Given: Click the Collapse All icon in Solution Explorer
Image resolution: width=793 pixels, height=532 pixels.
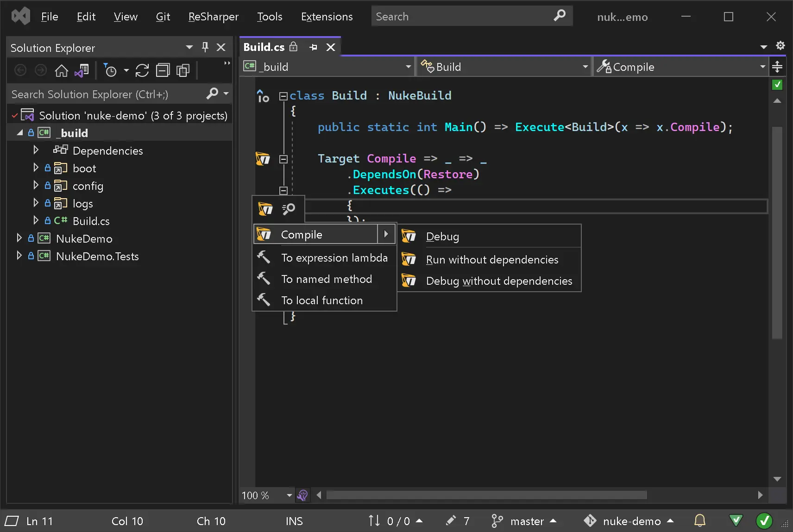Looking at the screenshot, I should pos(163,70).
